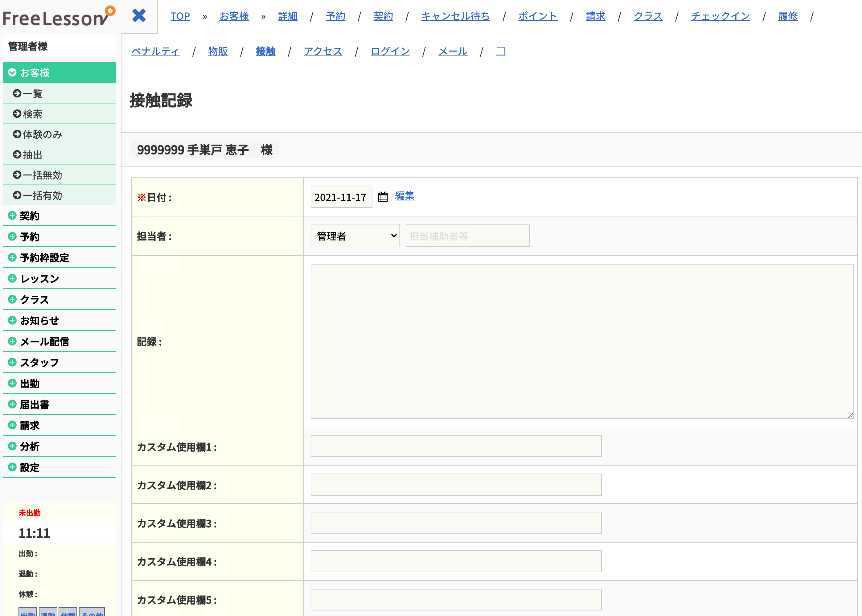Screen dimensions: 862x616
Task: Close the sidebar with the blue X icon
Action: coord(139,15)
